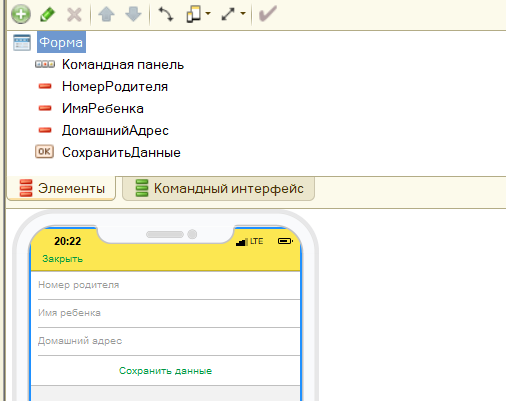Click the Сохранить данные button in preview
Viewport: 506px width, 401px height.
click(x=165, y=371)
